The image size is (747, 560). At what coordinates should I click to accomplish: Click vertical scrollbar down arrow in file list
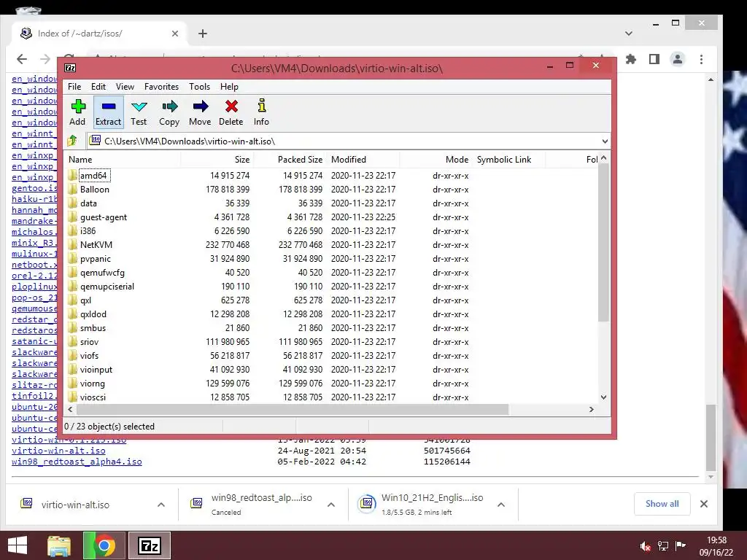(603, 397)
